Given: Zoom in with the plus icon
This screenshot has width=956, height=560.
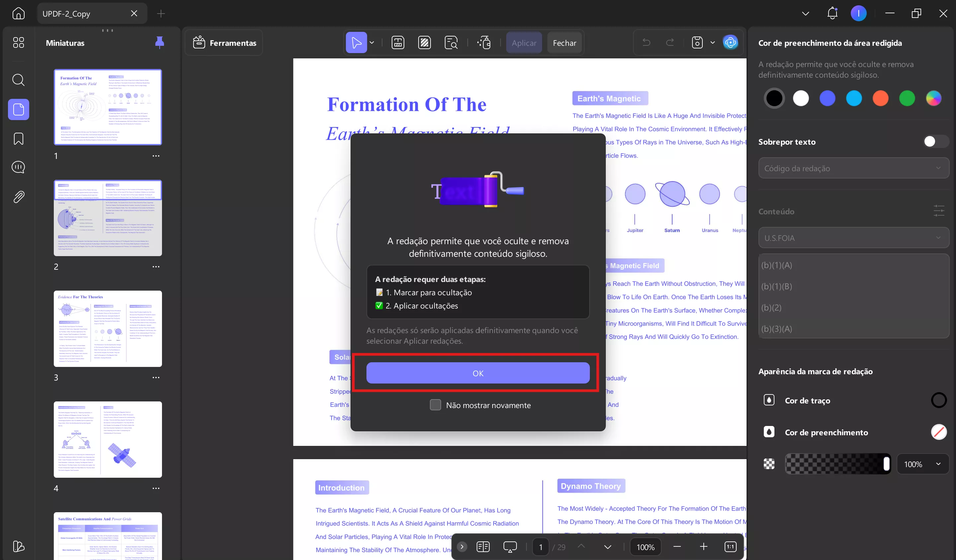Looking at the screenshot, I should click(703, 547).
